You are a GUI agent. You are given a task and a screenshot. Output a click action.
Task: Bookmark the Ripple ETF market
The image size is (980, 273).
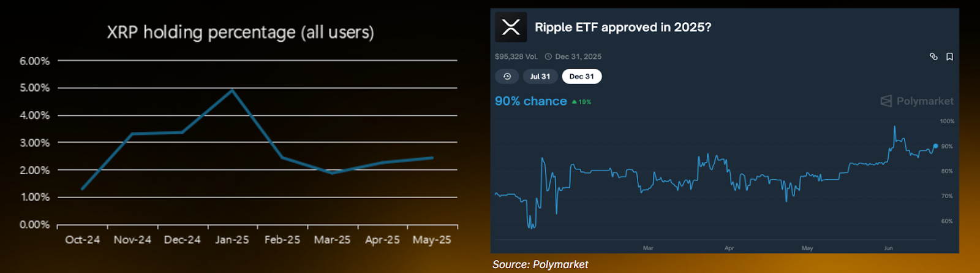point(949,56)
